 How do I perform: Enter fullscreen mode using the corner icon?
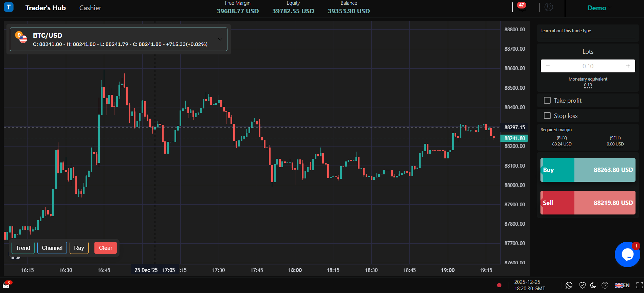[640, 285]
